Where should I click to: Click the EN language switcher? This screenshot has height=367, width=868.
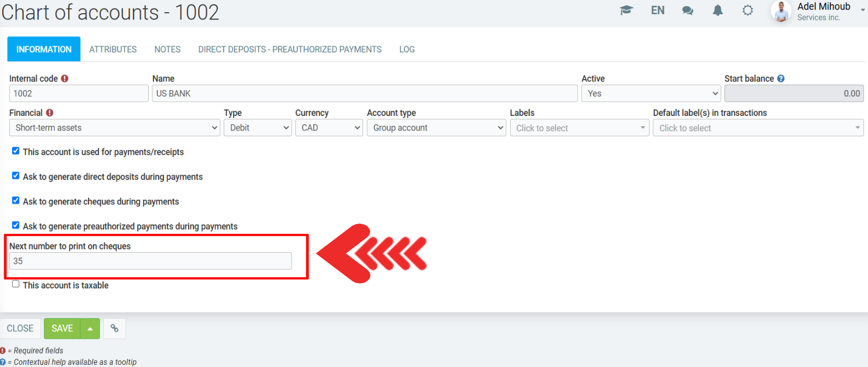coord(657,10)
